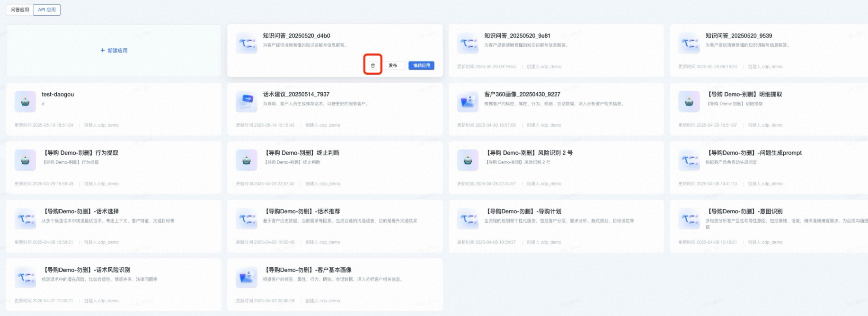Image resolution: width=868 pixels, height=316 pixels.
Task: Open 【导购 Demo-别删】终止判断 card title
Action: [301, 153]
